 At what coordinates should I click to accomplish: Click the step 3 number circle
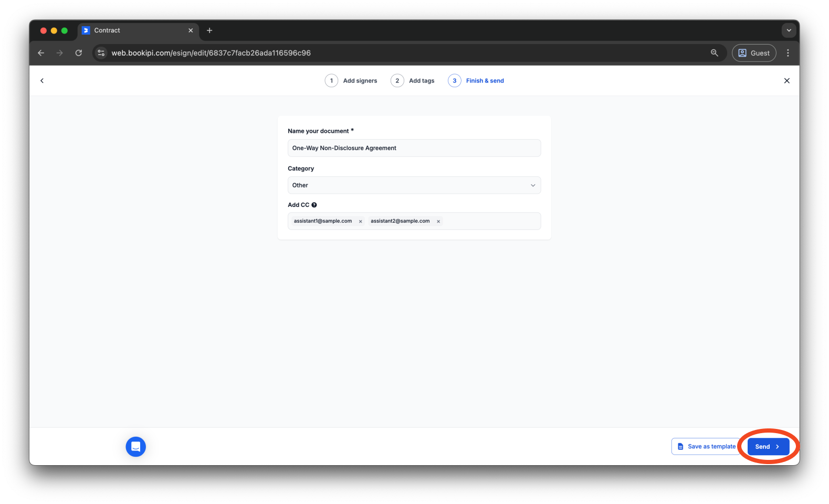click(x=455, y=81)
